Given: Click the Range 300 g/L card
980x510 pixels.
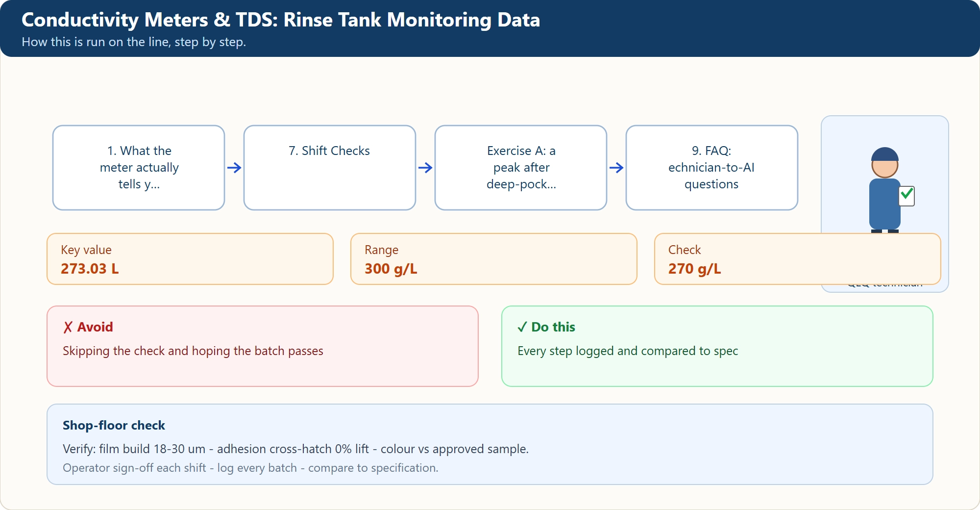Looking at the screenshot, I should pyautogui.click(x=494, y=259).
